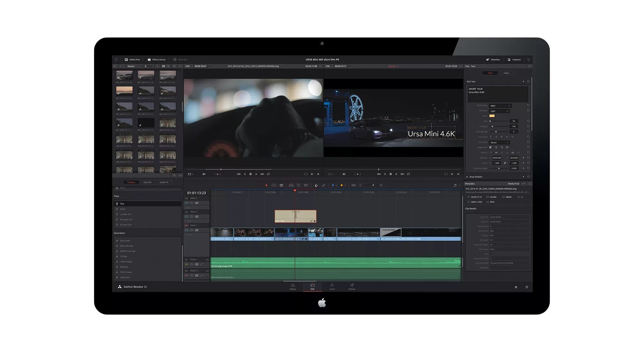Select the SMPTE Color Bar generator

click(128, 251)
